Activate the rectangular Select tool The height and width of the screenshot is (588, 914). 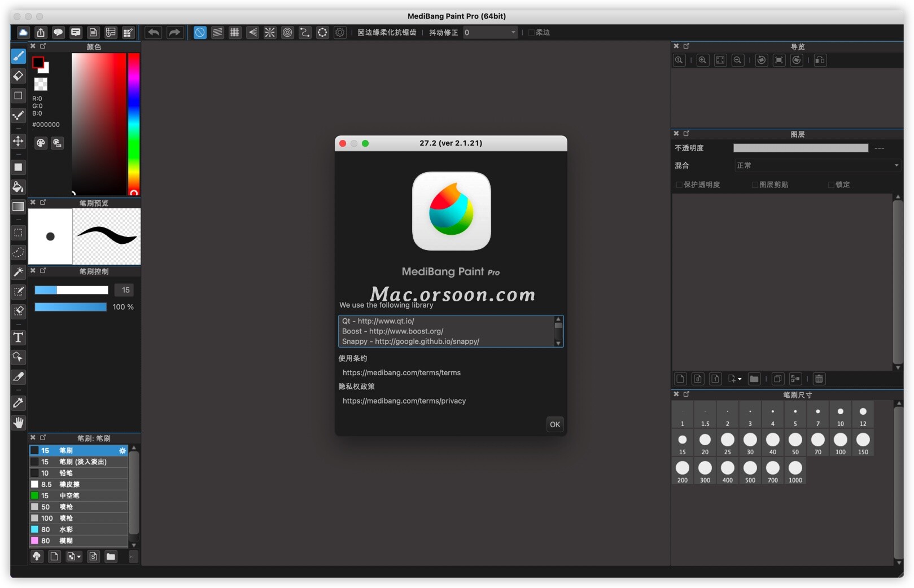[x=18, y=232]
